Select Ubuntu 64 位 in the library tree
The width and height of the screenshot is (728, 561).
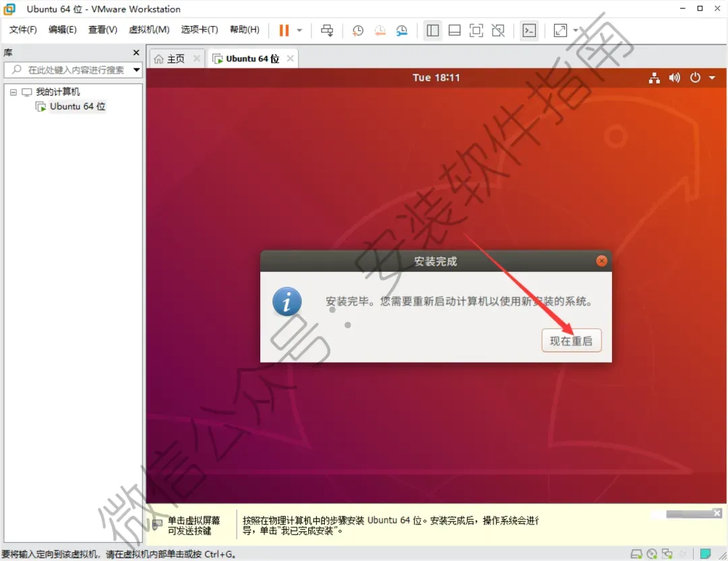coord(78,107)
